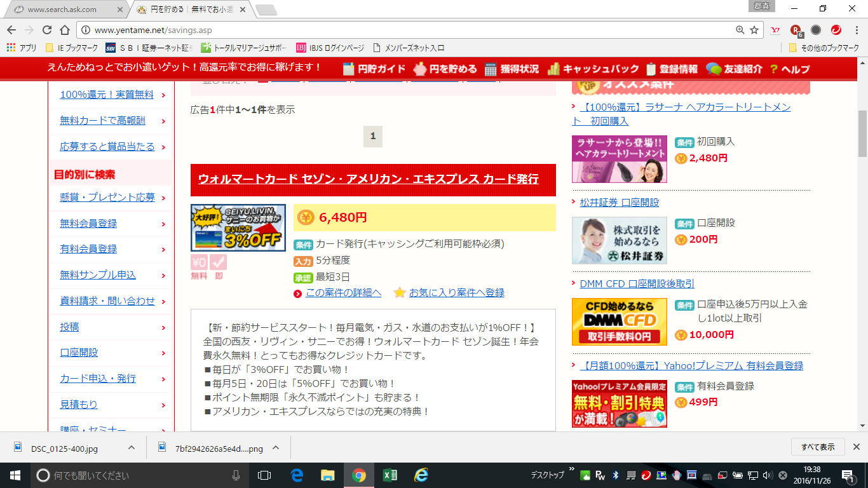Click page number 1 button

(x=373, y=136)
